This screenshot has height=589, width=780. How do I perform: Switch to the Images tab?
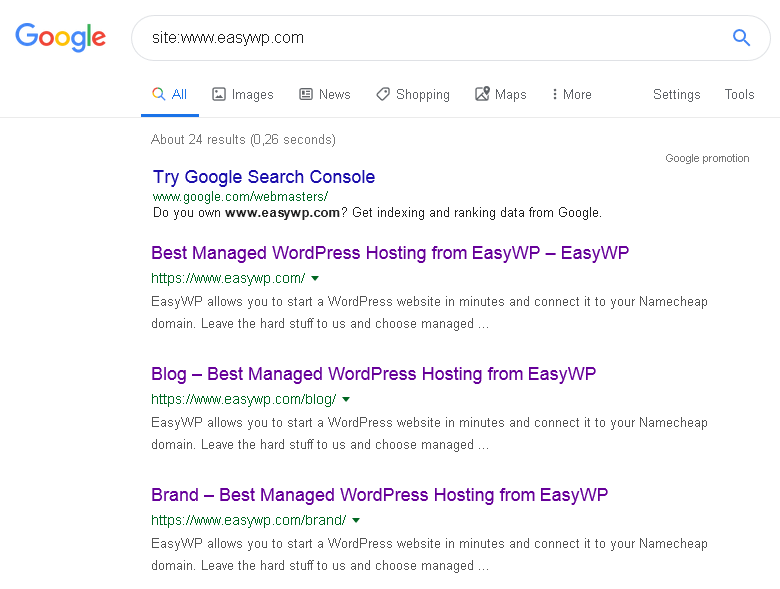click(243, 95)
